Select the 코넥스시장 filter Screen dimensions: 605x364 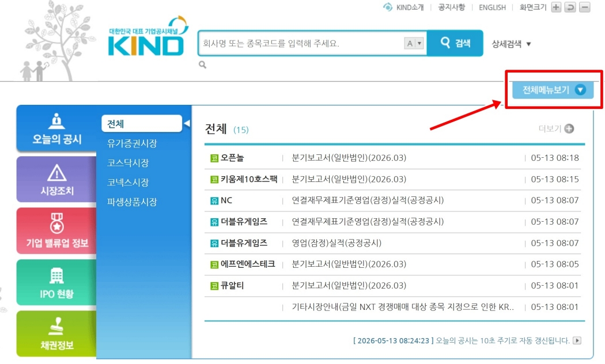click(x=128, y=183)
